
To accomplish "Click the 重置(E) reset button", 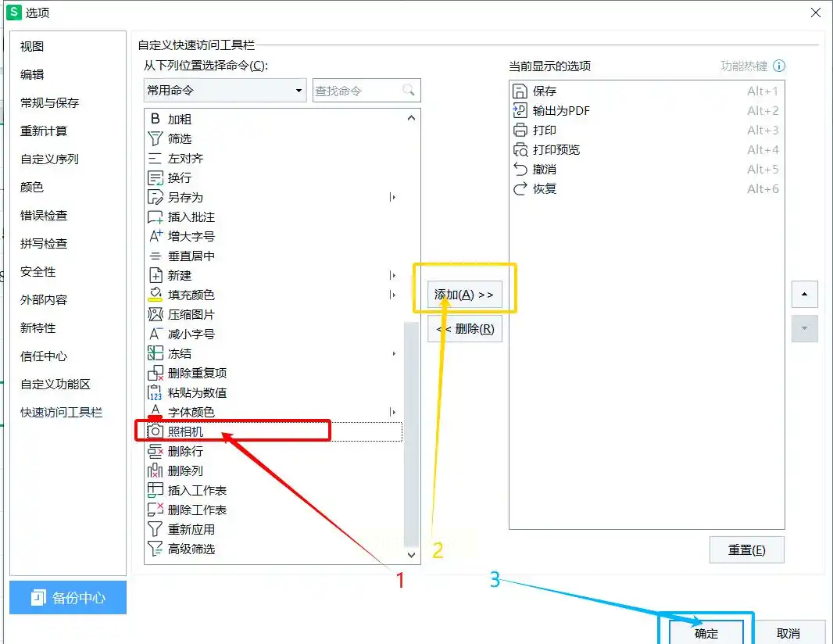I will coord(746,550).
